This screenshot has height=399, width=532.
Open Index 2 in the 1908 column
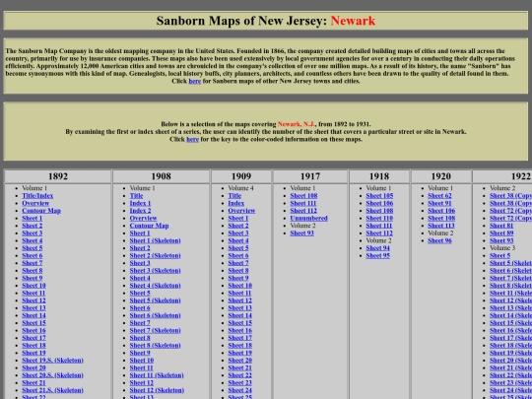140,211
